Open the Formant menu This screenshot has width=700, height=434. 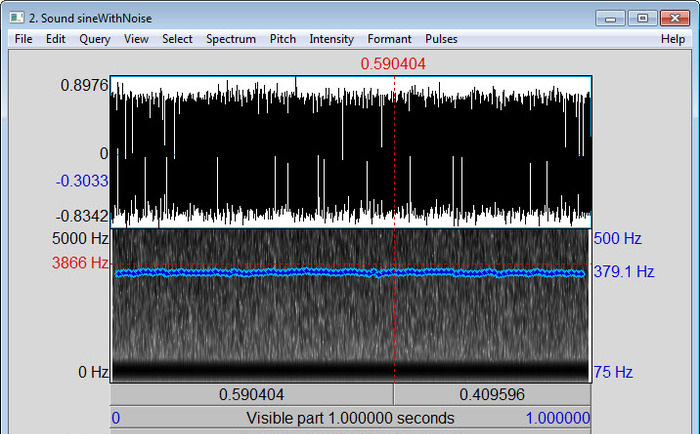click(x=389, y=39)
